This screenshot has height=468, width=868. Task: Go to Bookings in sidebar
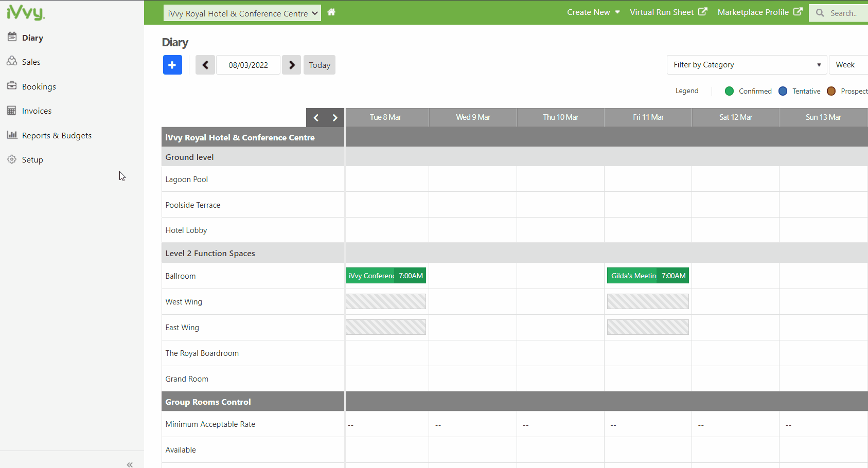point(39,87)
